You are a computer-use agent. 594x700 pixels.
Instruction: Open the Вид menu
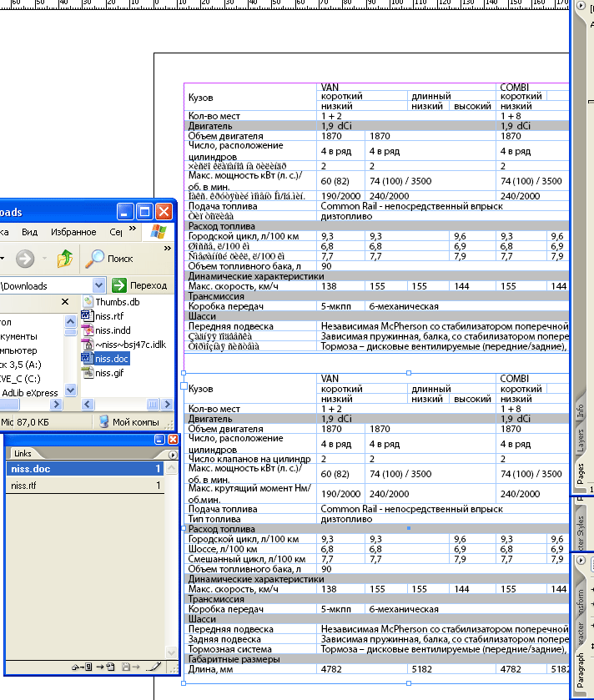click(29, 232)
